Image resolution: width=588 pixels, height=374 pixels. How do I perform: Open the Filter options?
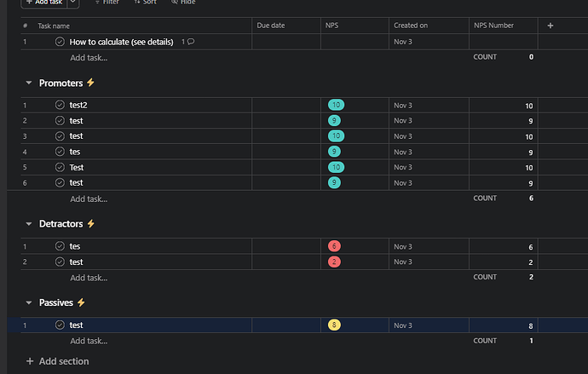tap(107, 3)
